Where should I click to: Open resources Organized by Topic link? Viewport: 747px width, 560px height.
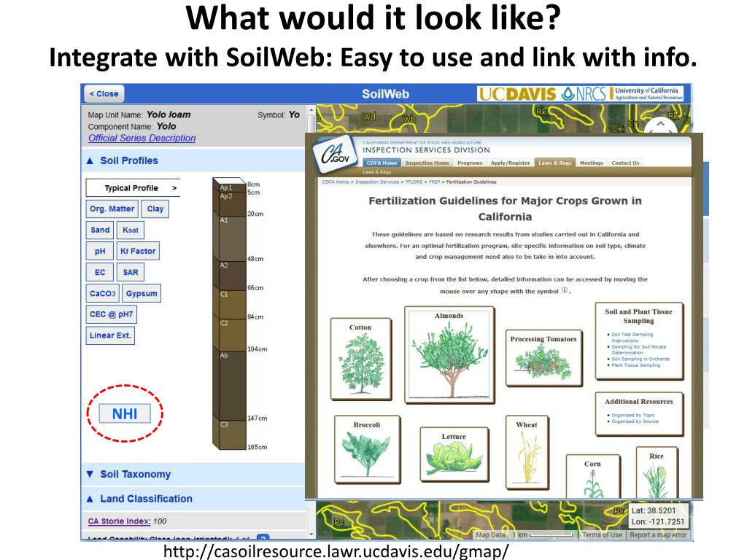tap(633, 415)
